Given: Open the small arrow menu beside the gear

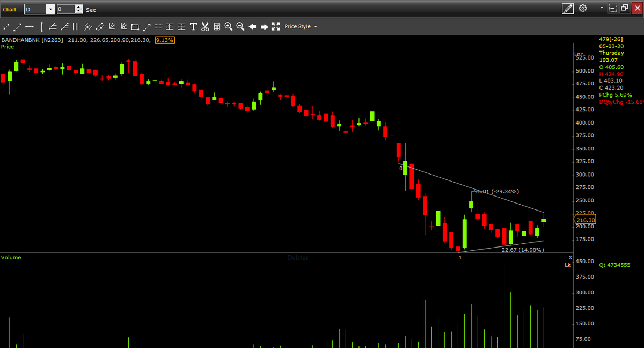Looking at the screenshot, I should pyautogui.click(x=602, y=9).
